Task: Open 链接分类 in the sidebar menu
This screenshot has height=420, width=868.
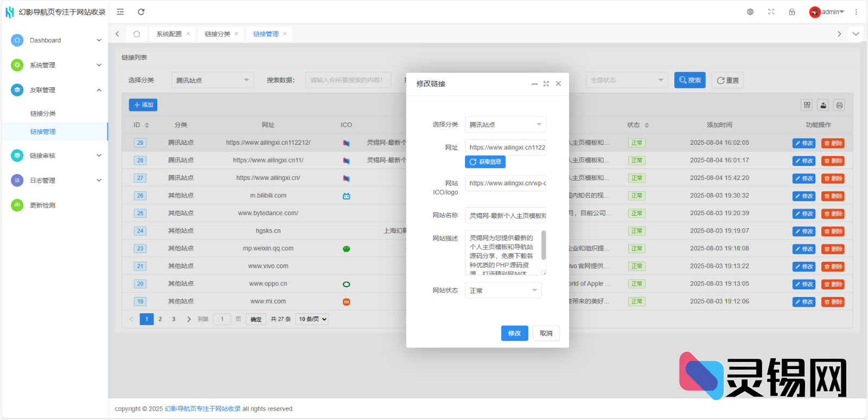Action: pyautogui.click(x=43, y=114)
